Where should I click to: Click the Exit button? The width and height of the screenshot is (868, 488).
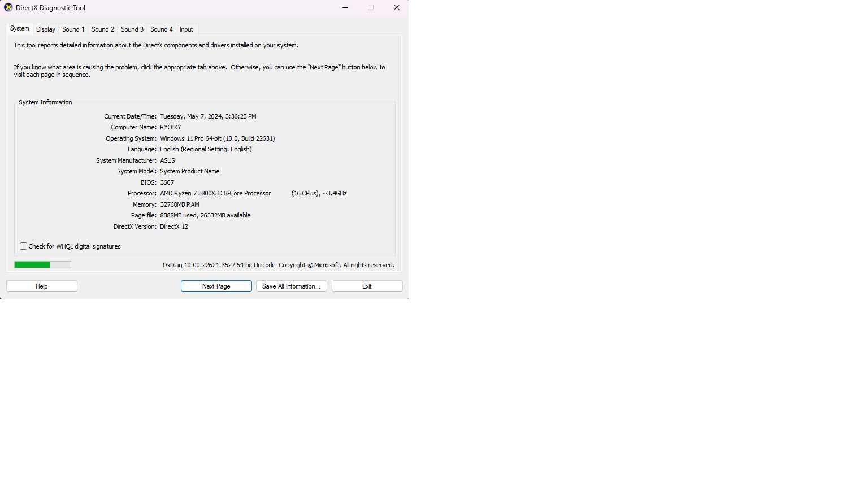367,286
